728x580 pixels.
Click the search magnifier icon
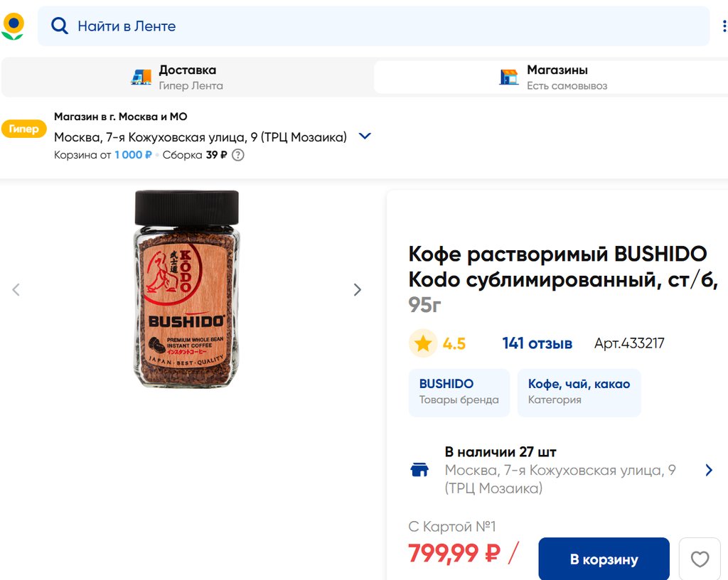(x=60, y=26)
